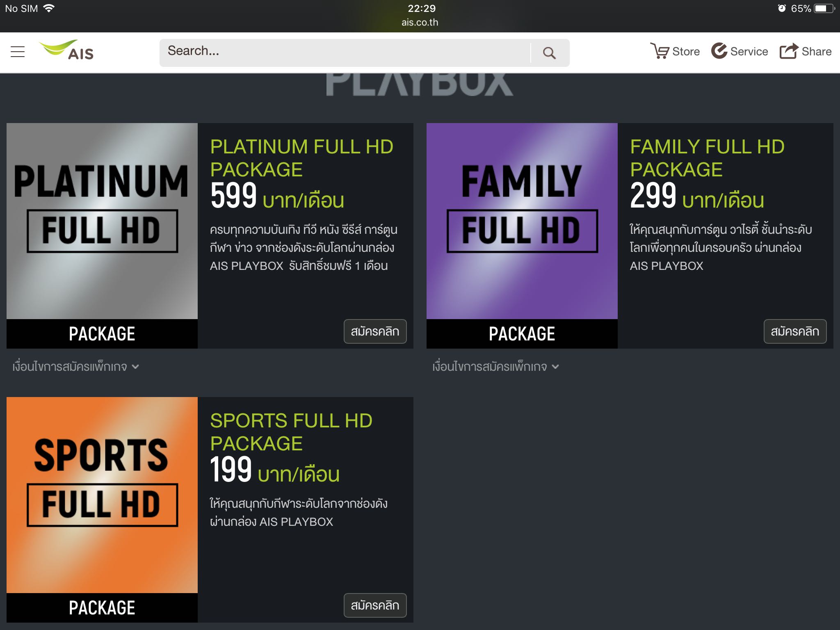
Task: Tap the Platinum Full HD package image
Action: 102,236
